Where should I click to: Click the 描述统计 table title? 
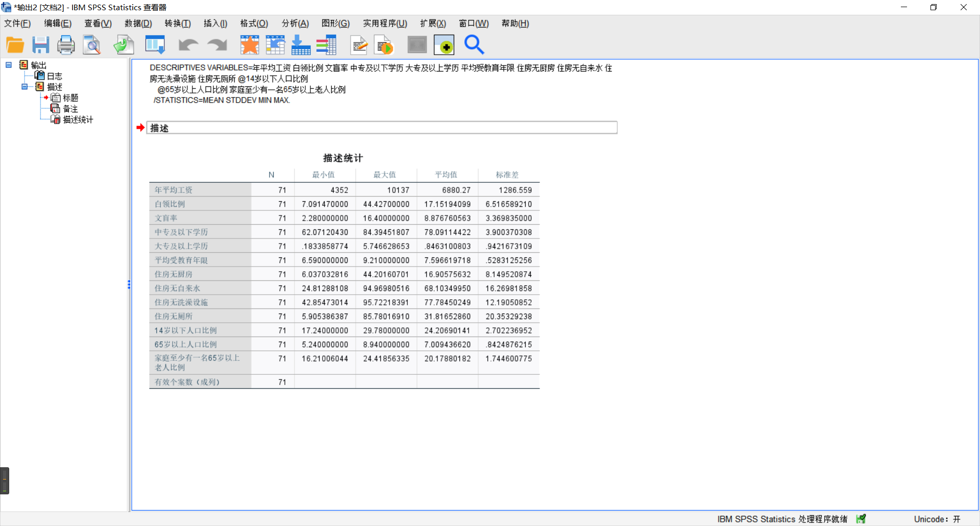pos(343,158)
